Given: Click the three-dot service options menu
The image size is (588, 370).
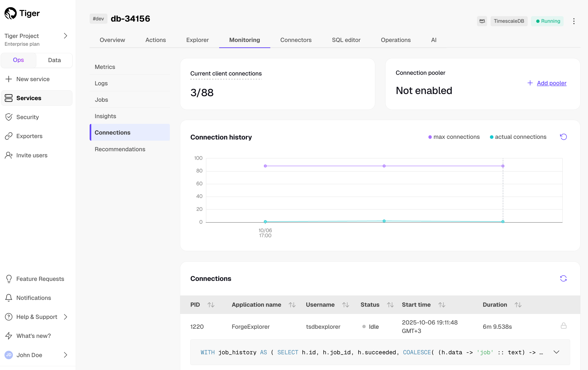Looking at the screenshot, I should [574, 21].
